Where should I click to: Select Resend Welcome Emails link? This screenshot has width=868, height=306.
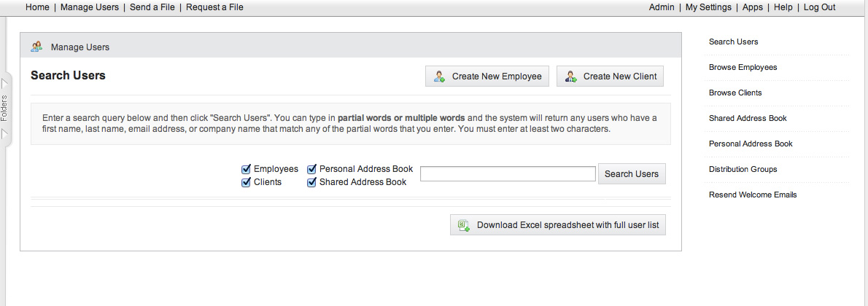[753, 195]
